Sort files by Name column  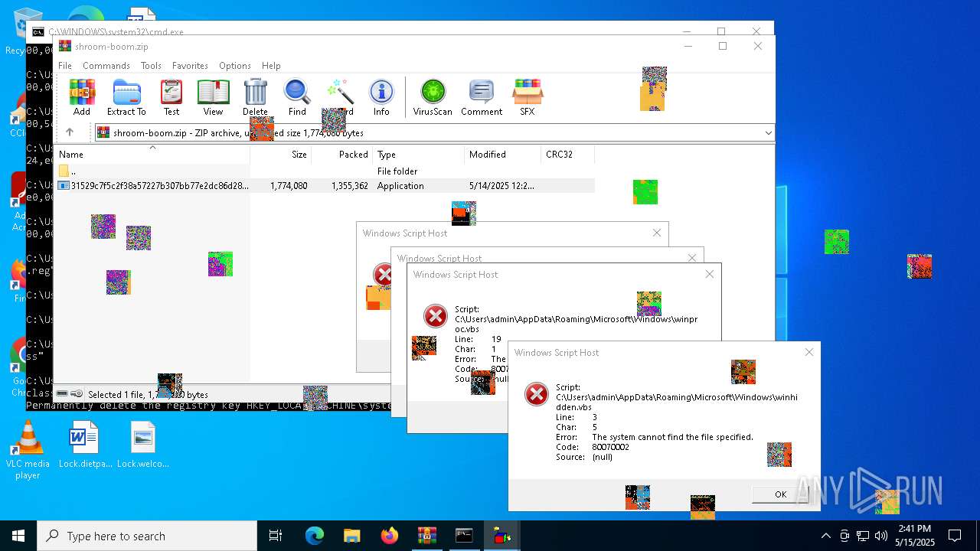pyautogui.click(x=152, y=154)
